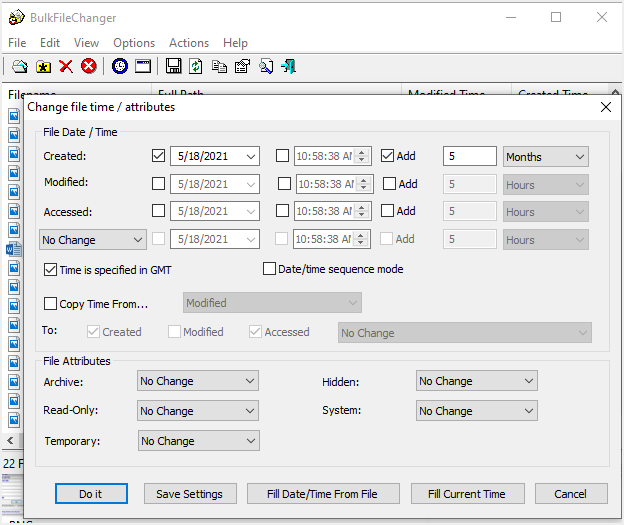Open the Copy Time From Modified dropdown
Image resolution: width=624 pixels, height=525 pixels.
[272, 303]
